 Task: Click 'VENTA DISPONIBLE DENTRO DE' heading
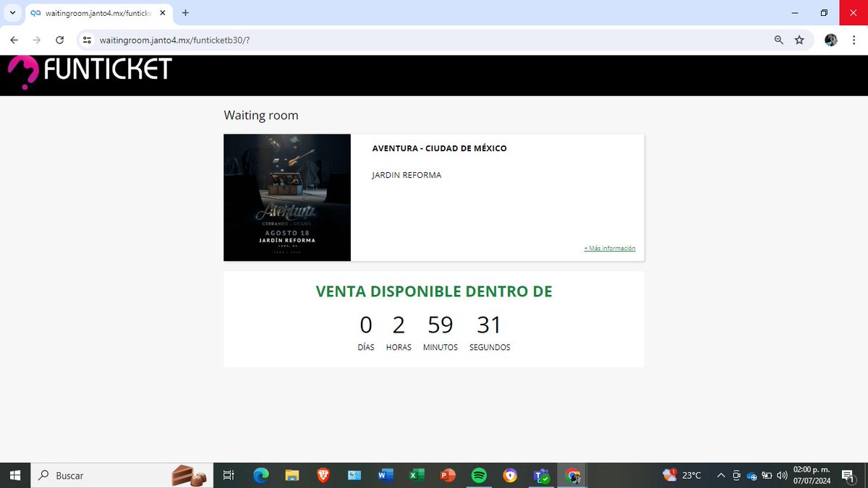tap(434, 291)
